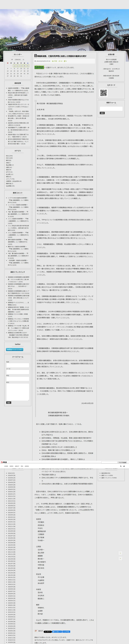129x644 pixels.
Task: Open ADMIN in the navigation menu
Action: pos(27,466)
